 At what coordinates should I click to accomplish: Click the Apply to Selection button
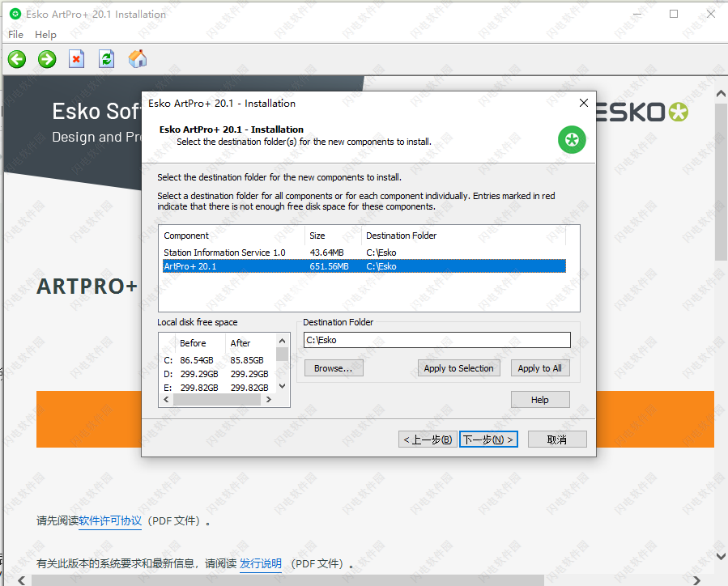pos(458,367)
